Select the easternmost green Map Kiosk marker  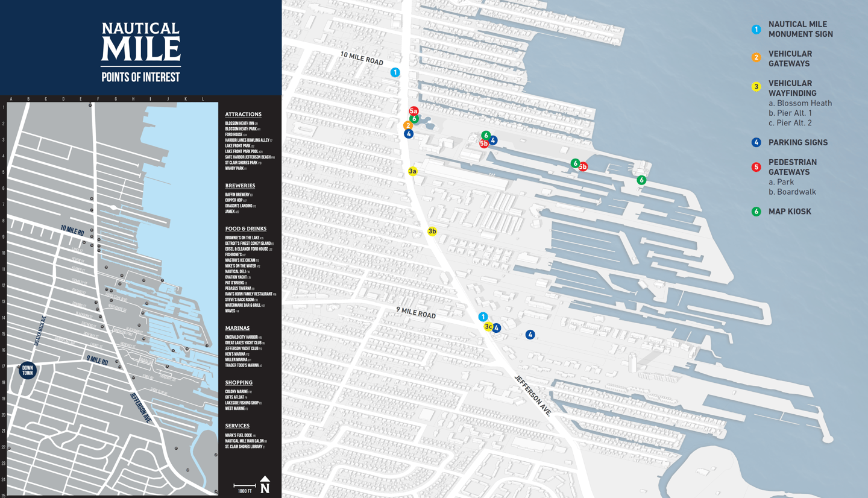[642, 179]
